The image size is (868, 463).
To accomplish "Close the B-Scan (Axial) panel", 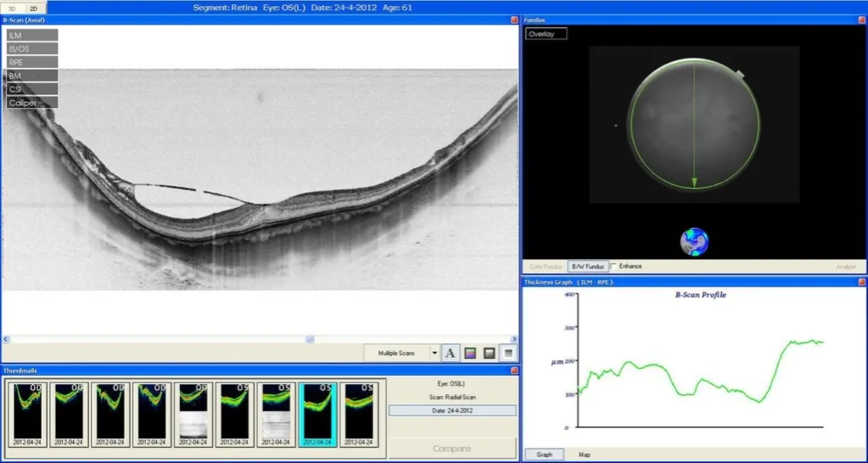I will click(514, 20).
